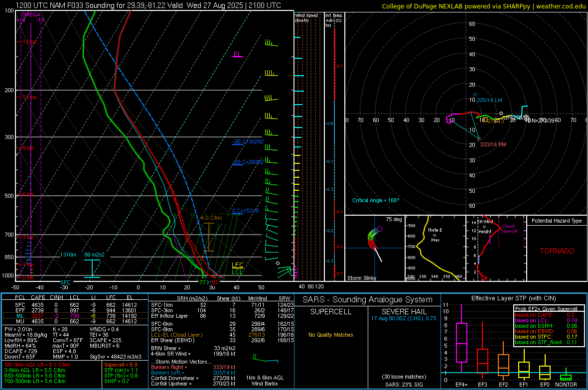Image resolution: width=588 pixels, height=390 pixels.
Task: Click the red TORNADO hazard text
Action: point(557,251)
